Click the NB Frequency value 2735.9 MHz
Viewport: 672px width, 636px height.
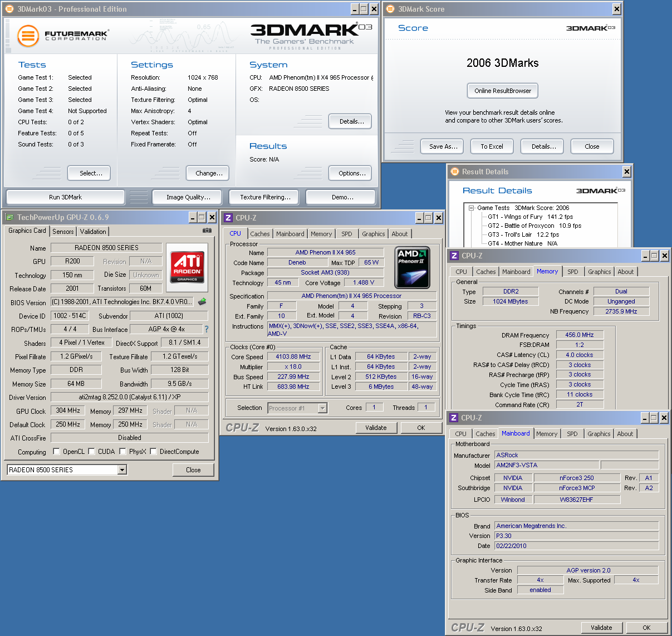tap(621, 311)
